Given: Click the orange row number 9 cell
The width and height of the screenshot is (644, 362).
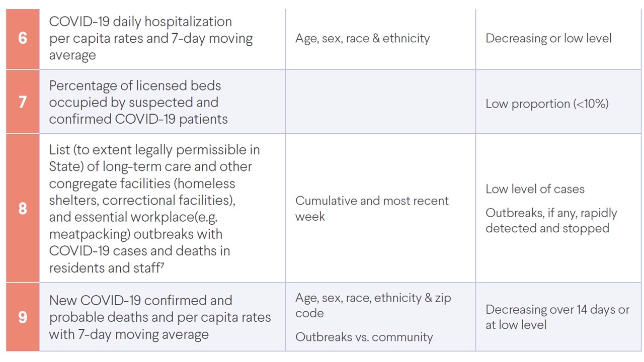Looking at the screenshot, I should [x=23, y=317].
